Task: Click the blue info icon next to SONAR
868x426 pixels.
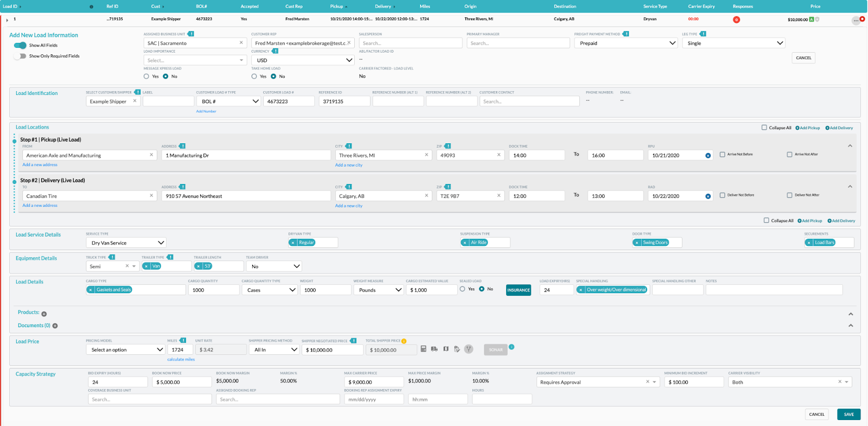Action: [512, 346]
